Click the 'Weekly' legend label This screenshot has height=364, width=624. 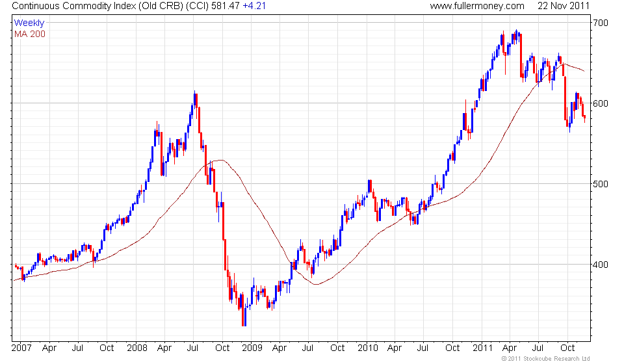pos(29,23)
